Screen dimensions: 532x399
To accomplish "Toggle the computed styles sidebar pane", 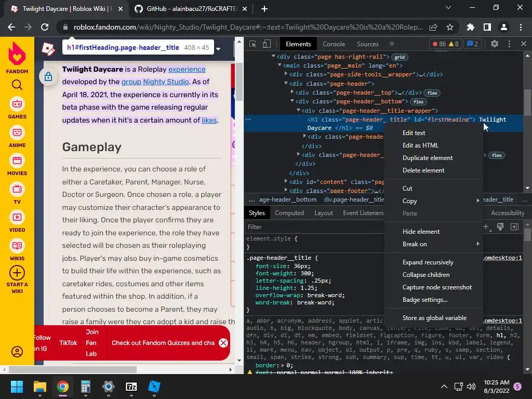I will click(x=515, y=227).
